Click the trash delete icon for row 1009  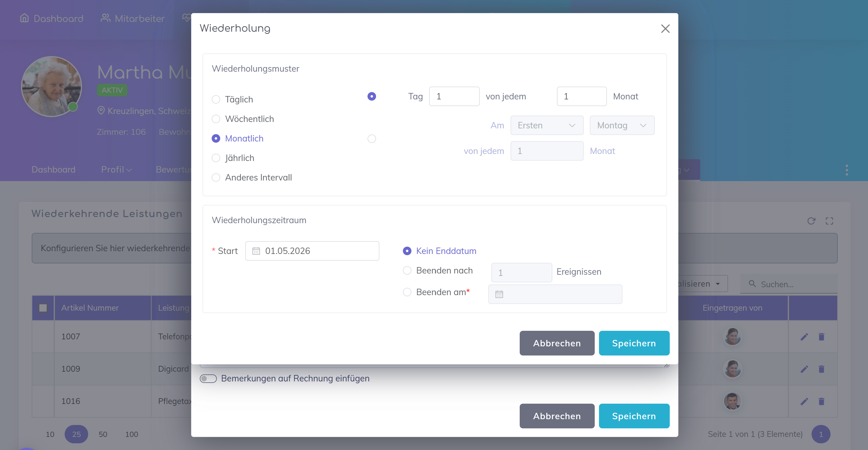pos(822,369)
